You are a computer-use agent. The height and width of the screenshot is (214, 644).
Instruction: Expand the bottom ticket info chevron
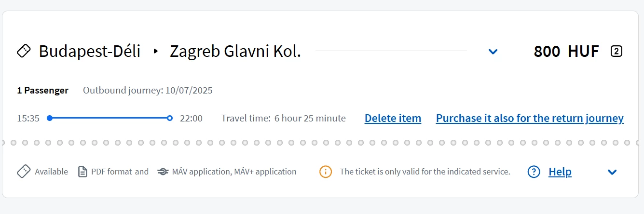click(612, 172)
